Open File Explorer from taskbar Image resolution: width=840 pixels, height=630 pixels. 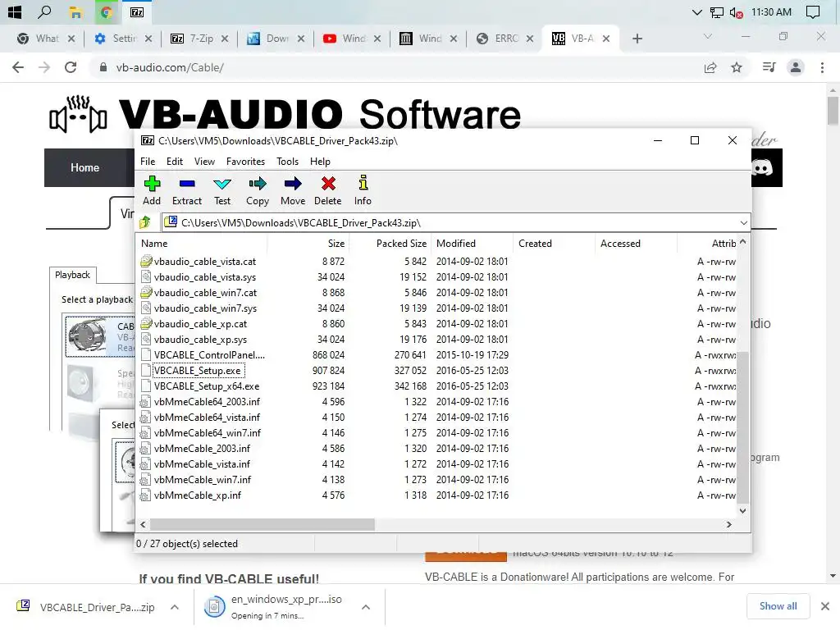(75, 11)
